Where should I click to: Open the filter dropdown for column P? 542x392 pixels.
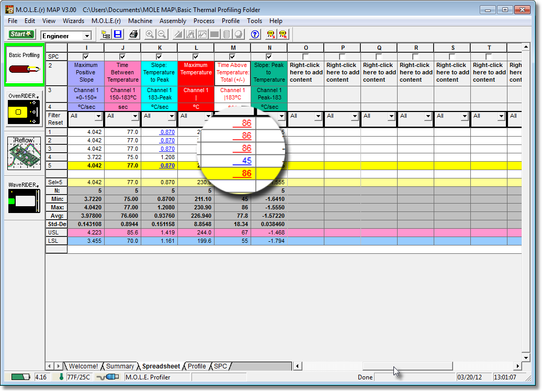355,116
